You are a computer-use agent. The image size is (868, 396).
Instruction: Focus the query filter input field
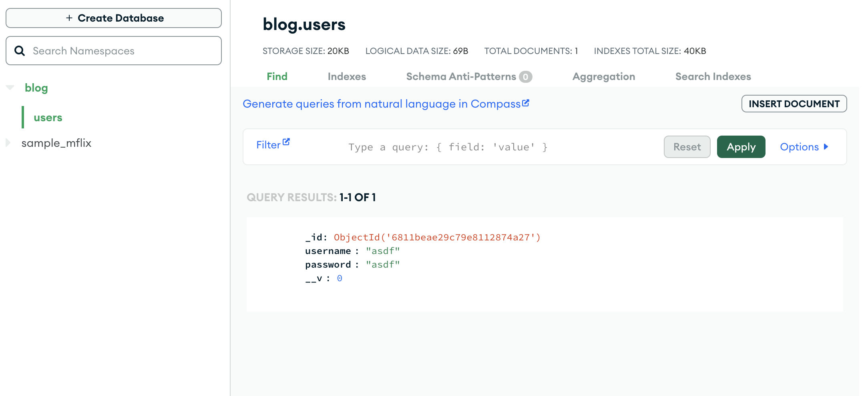(x=500, y=147)
